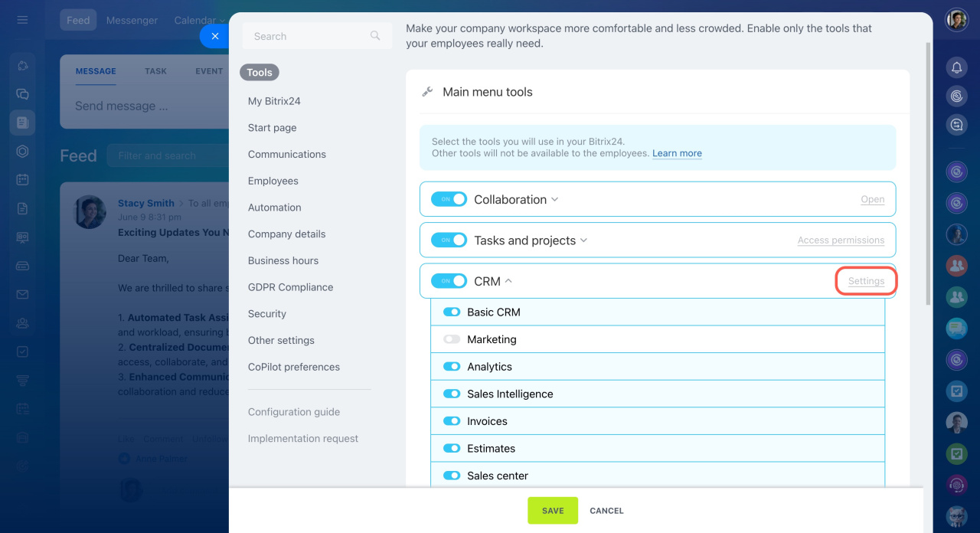
Task: Go to Start page settings
Action: point(272,128)
